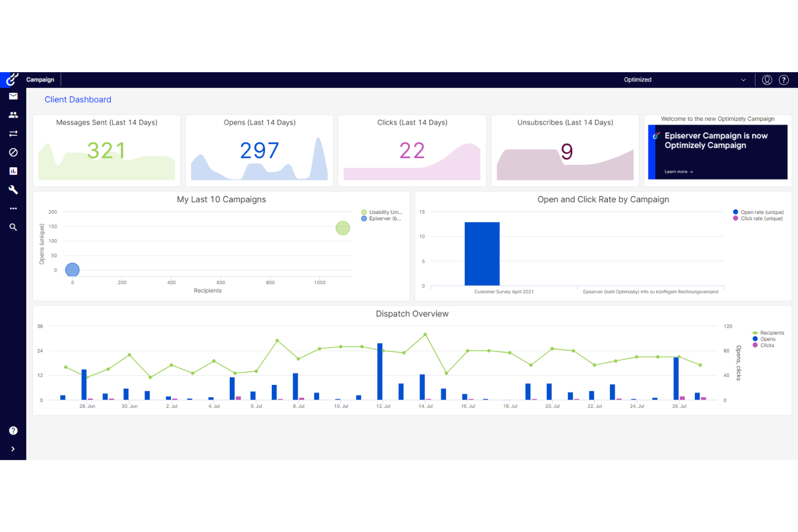The image size is (798, 532).
Task: Expand the sidebar with the arrow icon
Action: click(x=13, y=449)
